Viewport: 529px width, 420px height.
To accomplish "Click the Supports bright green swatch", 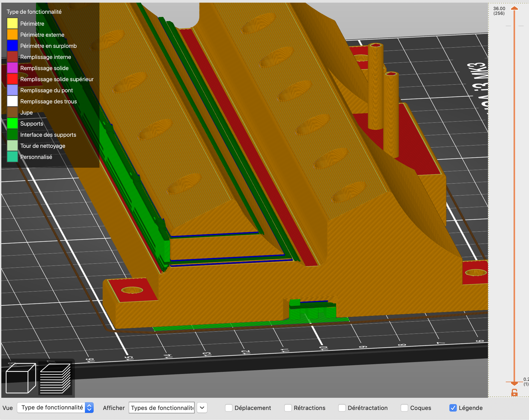I will pos(12,123).
